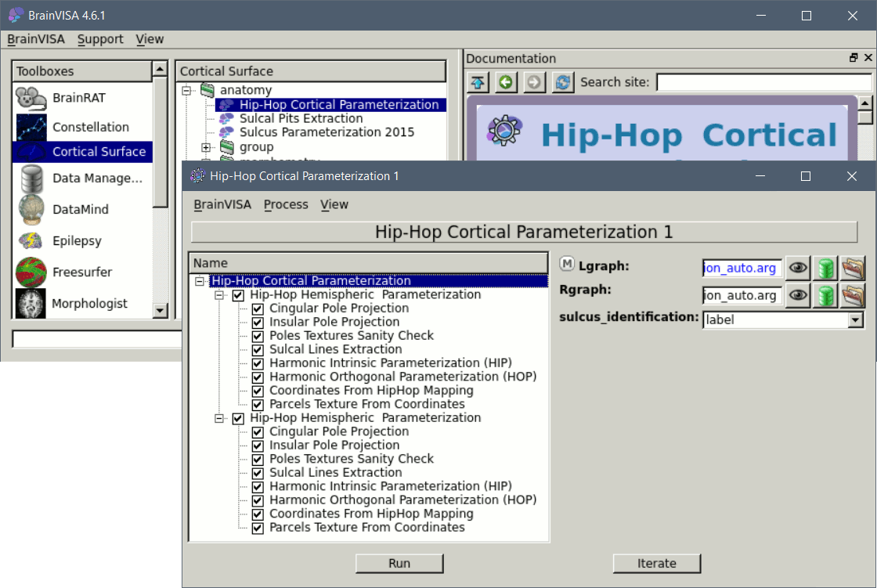Image resolution: width=877 pixels, height=588 pixels.
Task: Toggle the first Sulcal Lines Extraction checkbox
Action: click(x=257, y=349)
